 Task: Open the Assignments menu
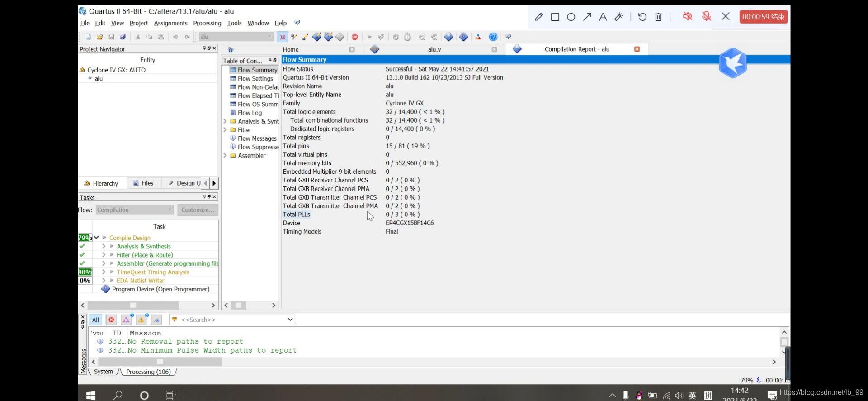pyautogui.click(x=170, y=23)
